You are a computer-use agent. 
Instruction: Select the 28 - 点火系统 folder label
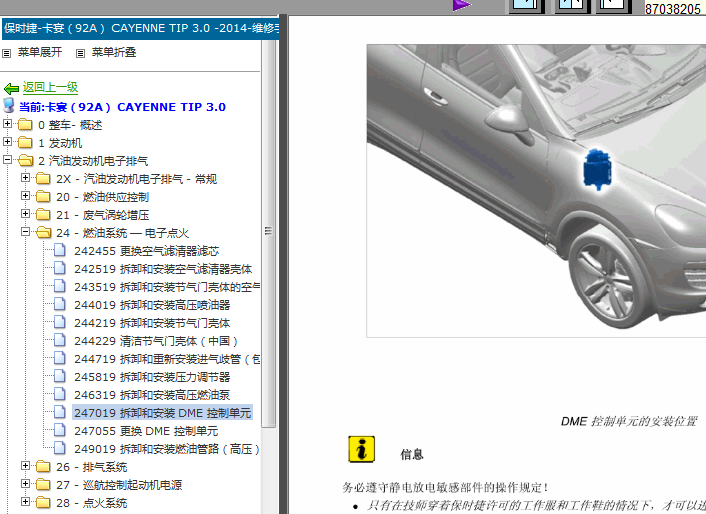point(92,503)
